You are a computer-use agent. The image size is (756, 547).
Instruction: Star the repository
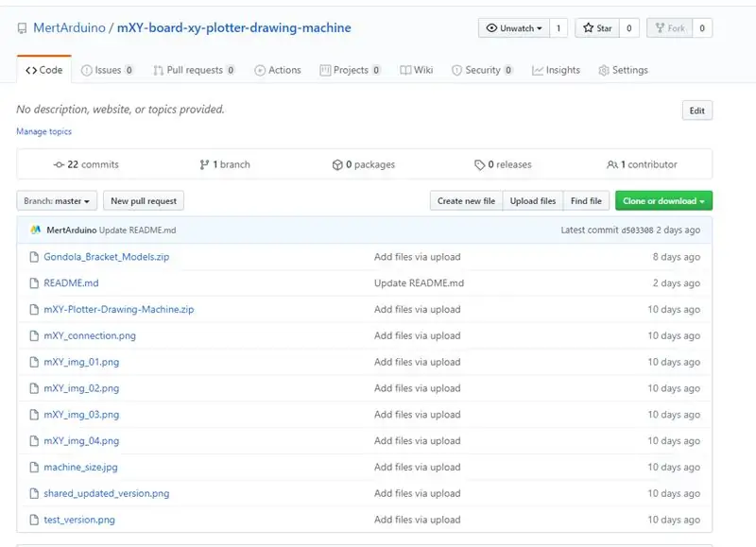pos(597,28)
